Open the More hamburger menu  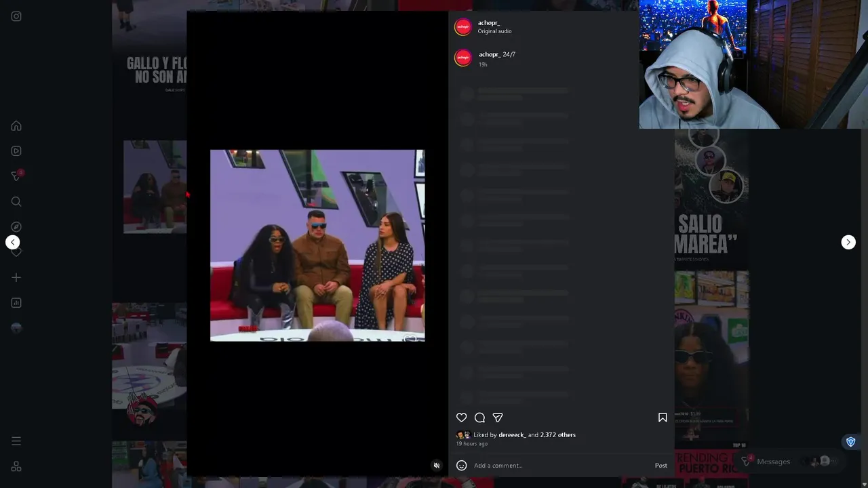[16, 441]
